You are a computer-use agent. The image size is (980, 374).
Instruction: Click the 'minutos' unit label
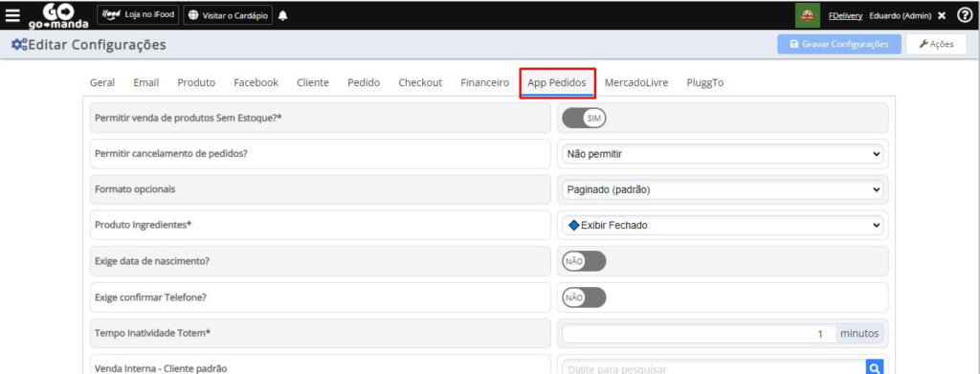[x=859, y=334]
